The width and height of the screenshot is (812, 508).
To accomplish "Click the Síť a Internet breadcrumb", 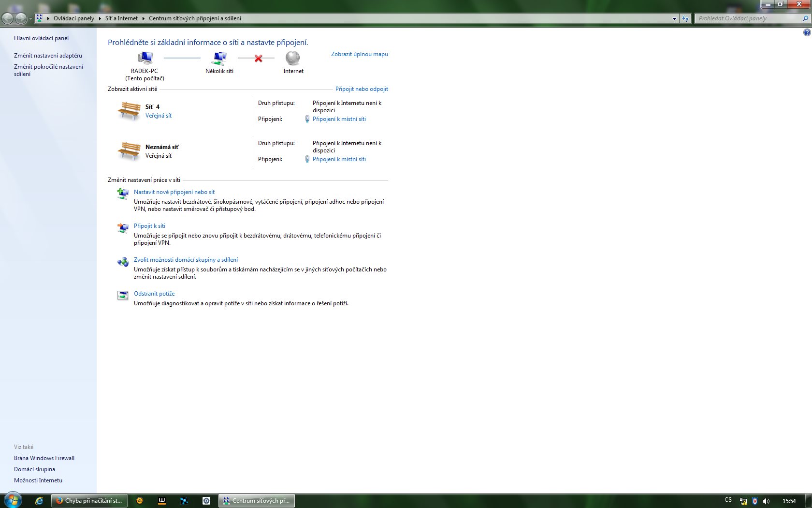I will coord(121,18).
